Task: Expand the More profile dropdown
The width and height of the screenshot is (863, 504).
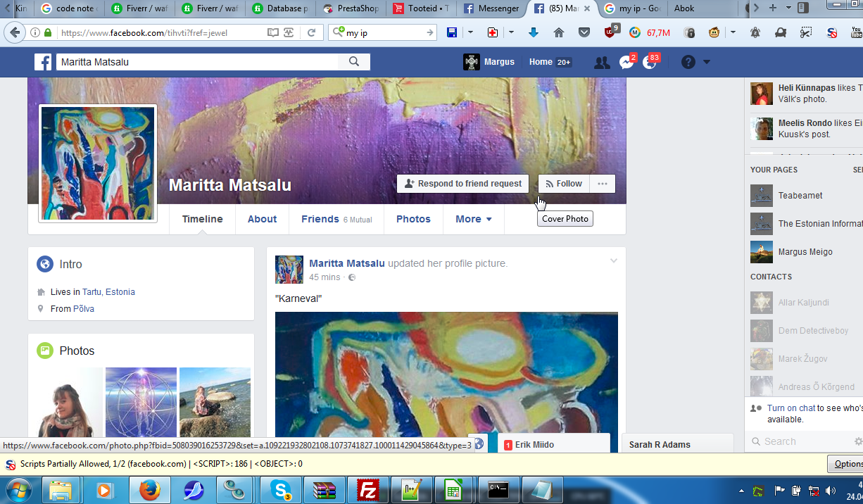Action: coord(474,219)
